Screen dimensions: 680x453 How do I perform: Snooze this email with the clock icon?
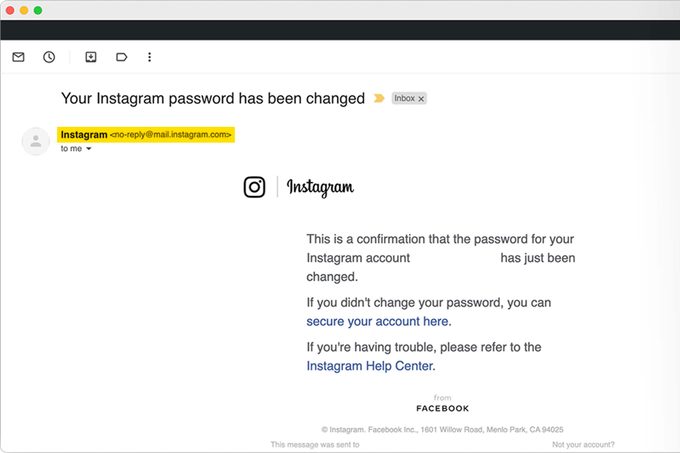49,57
